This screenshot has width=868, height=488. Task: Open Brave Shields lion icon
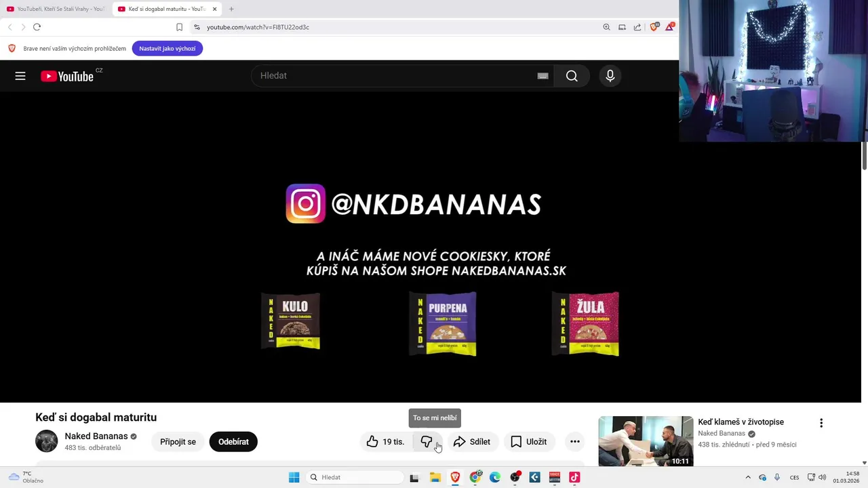654,27
